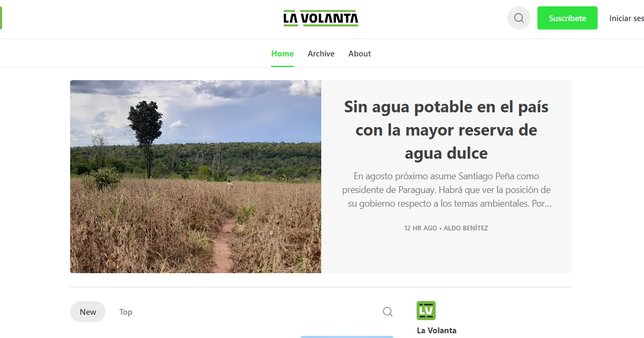Select the Home navigation tab
The width and height of the screenshot is (644, 338).
point(282,53)
